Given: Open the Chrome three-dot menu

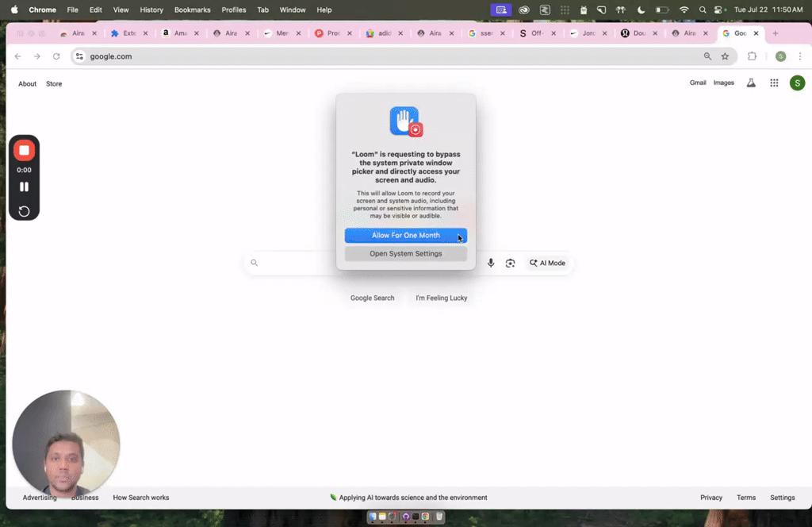Looking at the screenshot, I should point(800,56).
